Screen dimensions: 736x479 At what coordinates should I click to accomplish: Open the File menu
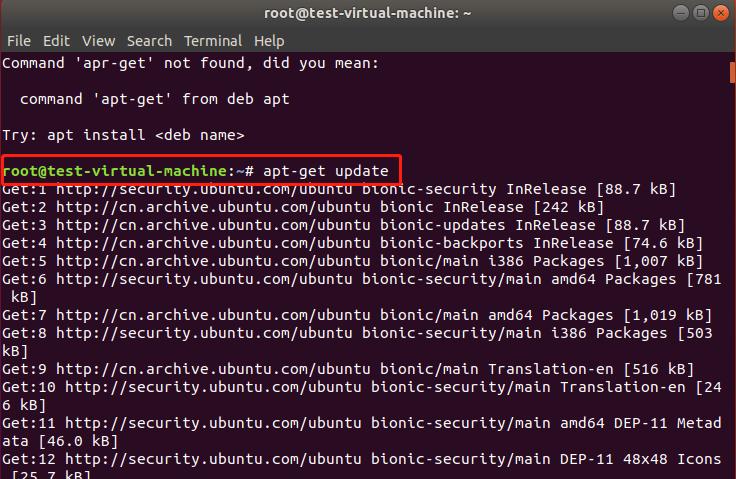click(x=18, y=41)
